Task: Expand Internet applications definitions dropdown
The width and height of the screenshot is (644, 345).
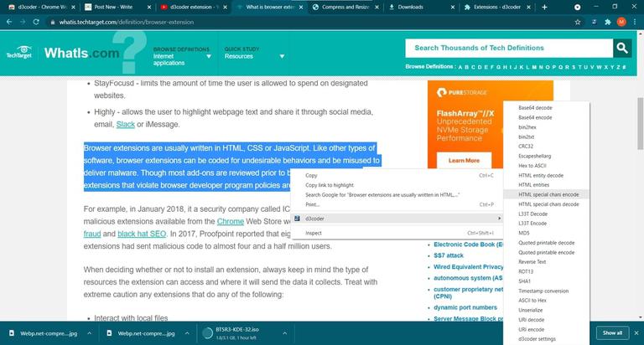Action: click(209, 57)
